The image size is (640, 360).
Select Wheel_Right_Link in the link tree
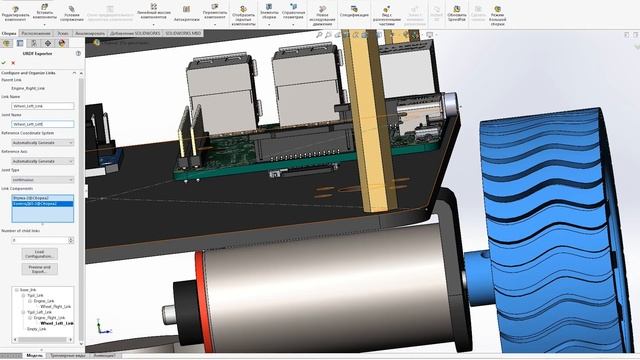pos(56,306)
